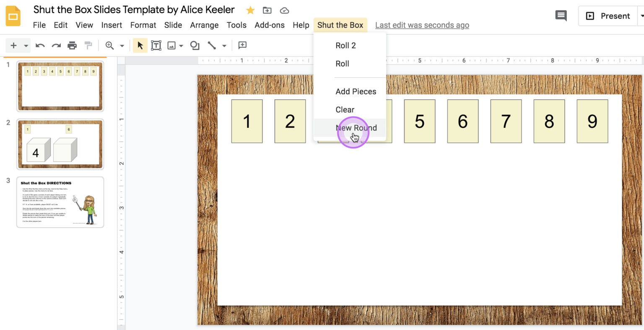Open the Zoom dropdown arrow
This screenshot has width=644, height=330.
121,45
